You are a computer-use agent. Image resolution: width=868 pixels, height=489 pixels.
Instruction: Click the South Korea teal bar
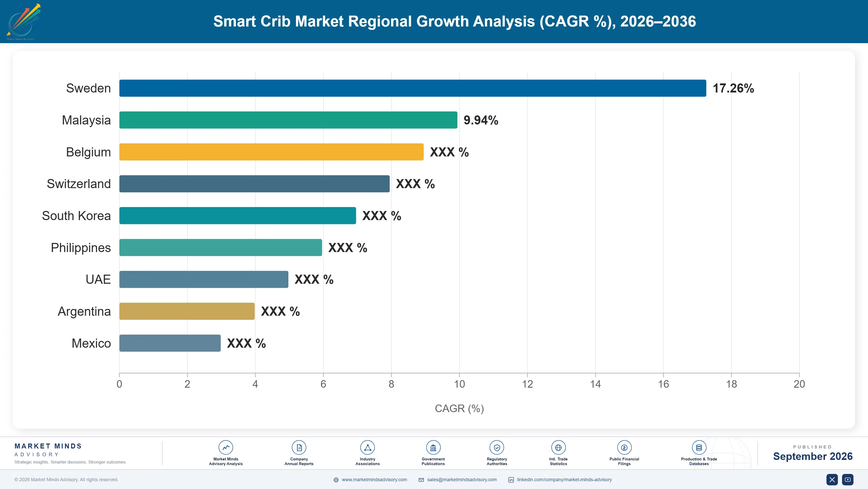(238, 215)
